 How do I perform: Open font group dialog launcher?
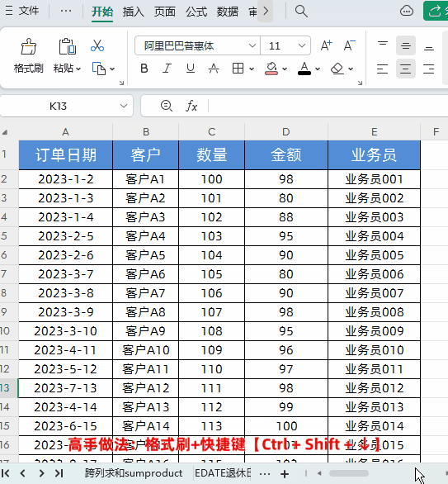tap(360, 83)
